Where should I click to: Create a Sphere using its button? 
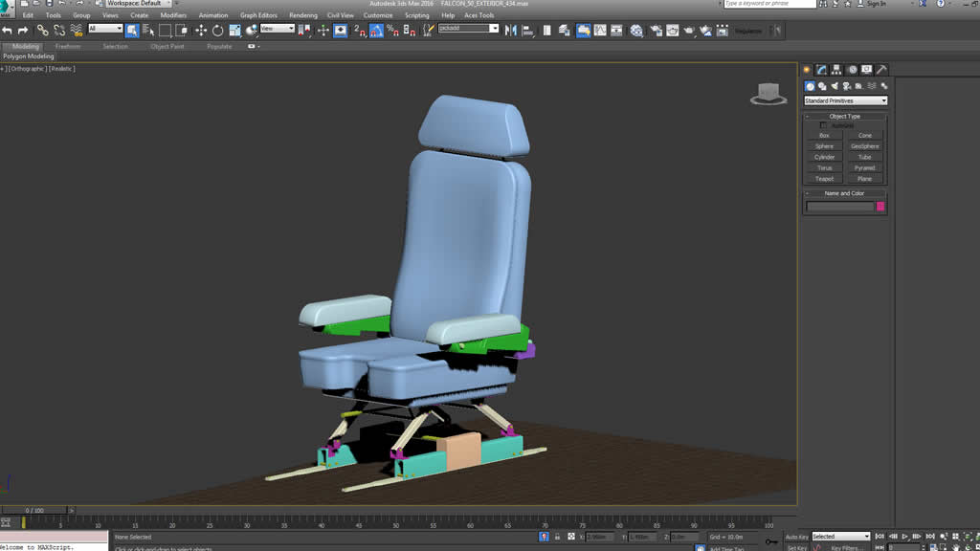(x=824, y=146)
